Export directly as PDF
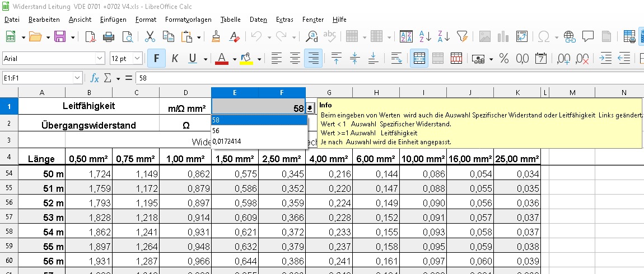 coord(90,37)
